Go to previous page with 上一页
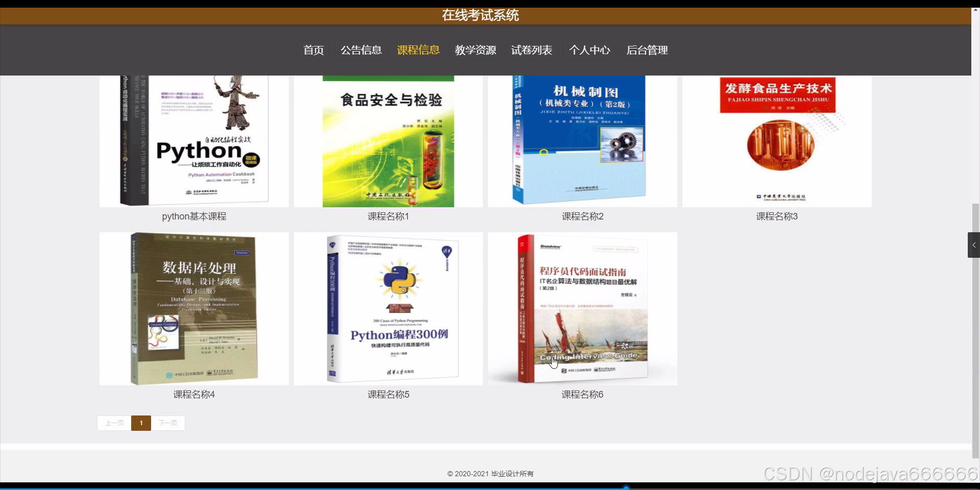This screenshot has height=490, width=980. tap(114, 423)
